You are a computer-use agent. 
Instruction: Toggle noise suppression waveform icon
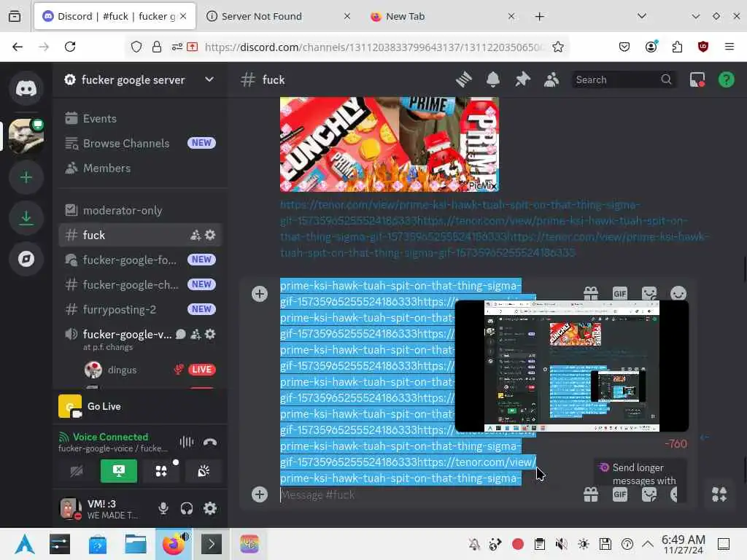point(187,443)
